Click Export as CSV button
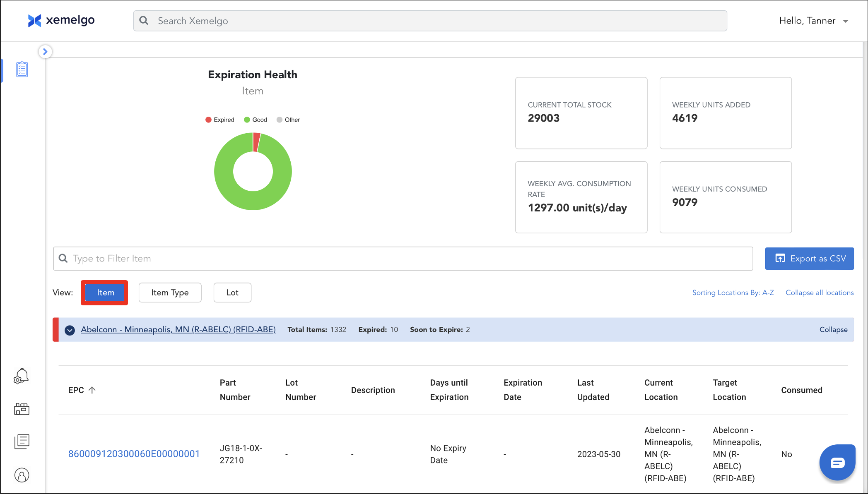Image resolution: width=868 pixels, height=494 pixels. click(x=809, y=259)
